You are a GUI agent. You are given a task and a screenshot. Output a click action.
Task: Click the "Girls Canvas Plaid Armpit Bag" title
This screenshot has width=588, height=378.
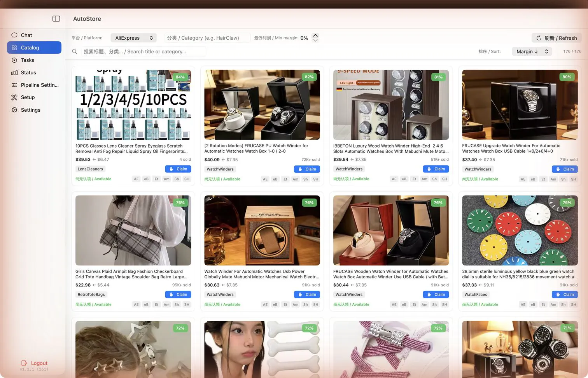[x=131, y=274]
